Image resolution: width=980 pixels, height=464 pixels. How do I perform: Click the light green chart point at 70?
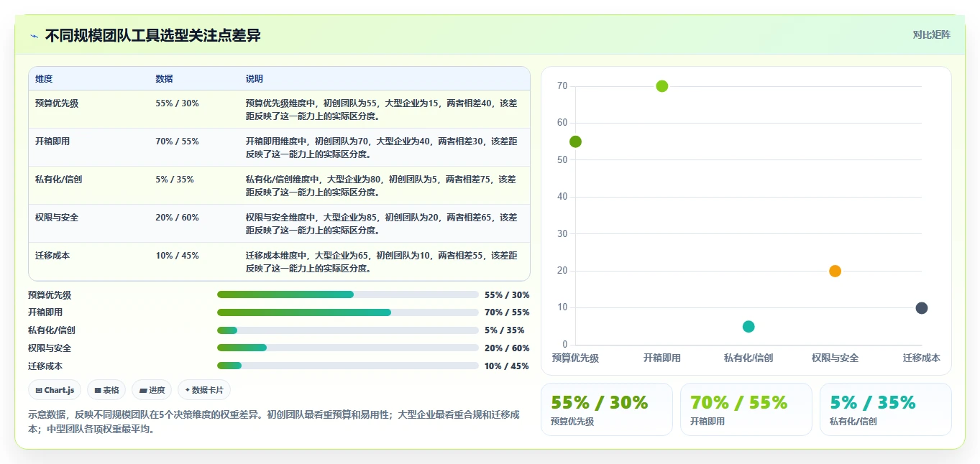[x=662, y=86]
